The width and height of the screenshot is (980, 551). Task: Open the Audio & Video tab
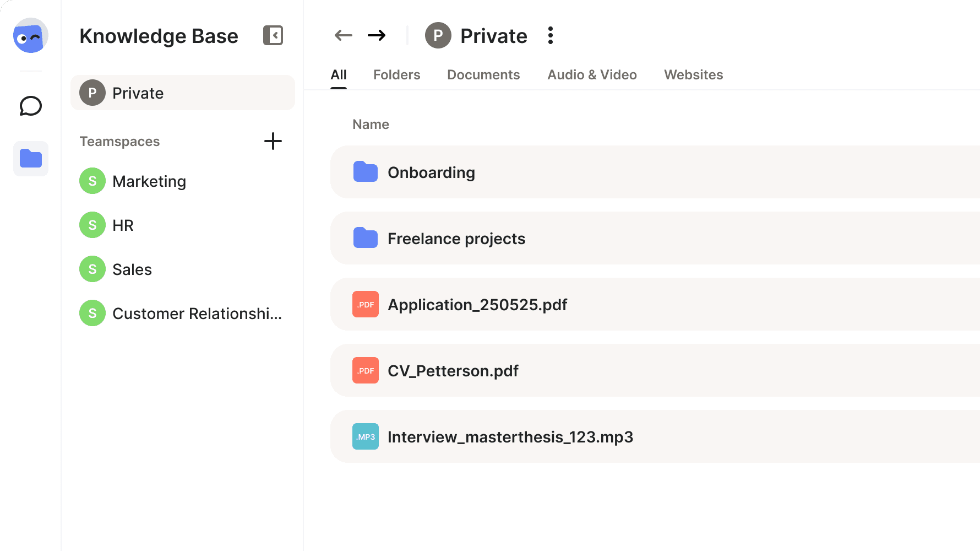click(x=592, y=74)
